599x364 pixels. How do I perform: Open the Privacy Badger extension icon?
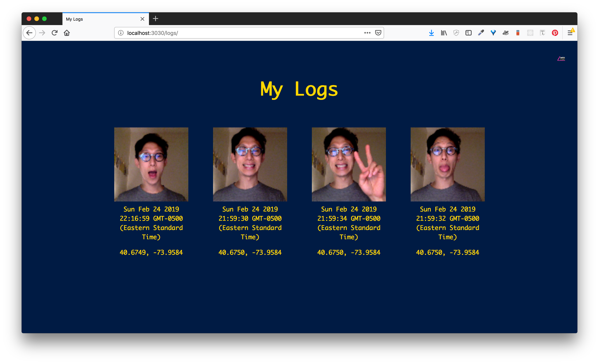(x=505, y=33)
